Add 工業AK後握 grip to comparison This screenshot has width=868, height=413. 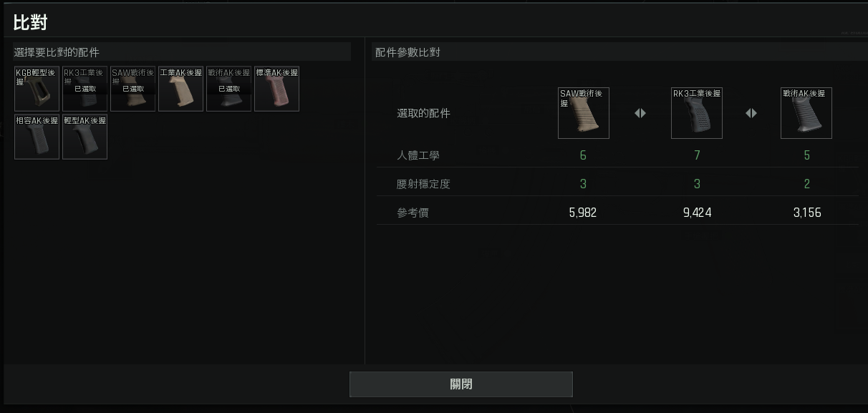180,89
